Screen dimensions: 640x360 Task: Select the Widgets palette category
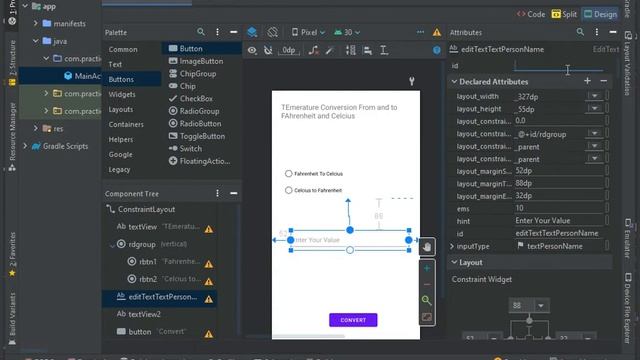(x=122, y=94)
